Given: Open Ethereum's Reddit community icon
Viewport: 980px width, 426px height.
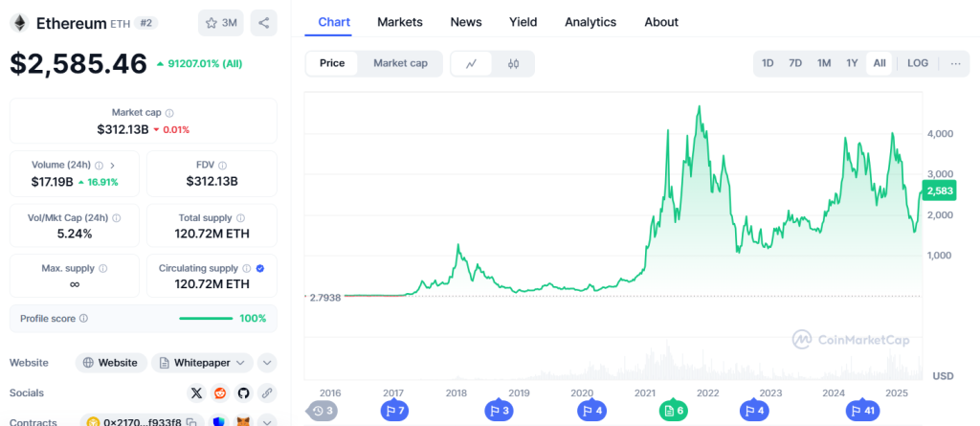Looking at the screenshot, I should (x=220, y=392).
